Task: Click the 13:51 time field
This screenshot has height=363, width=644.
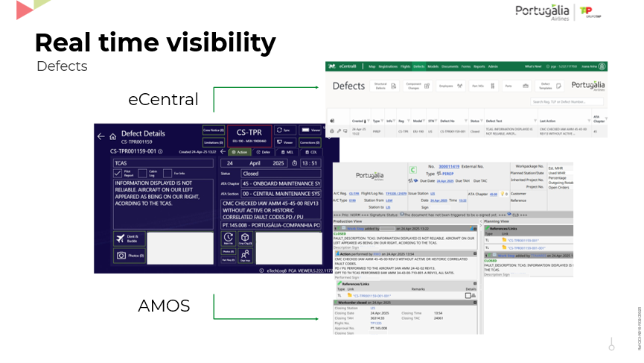Action: [310, 163]
